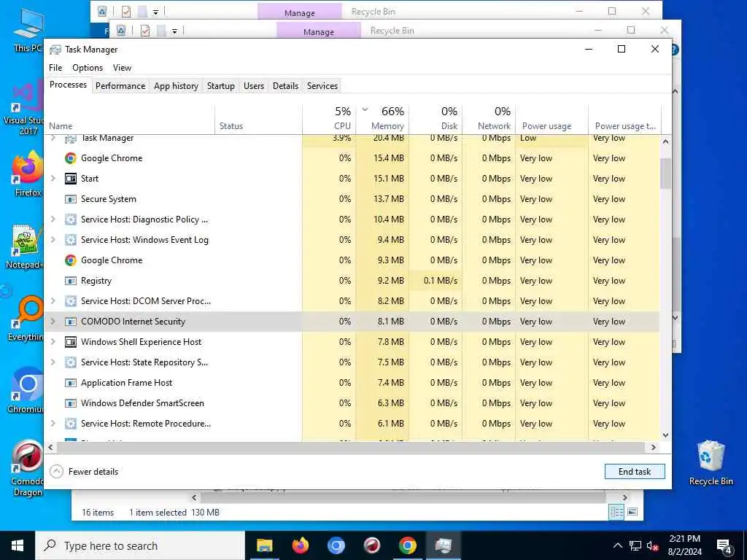Select the Manage tab in the rear Recycle Bin window
The width and height of the screenshot is (747, 560).
click(x=299, y=13)
